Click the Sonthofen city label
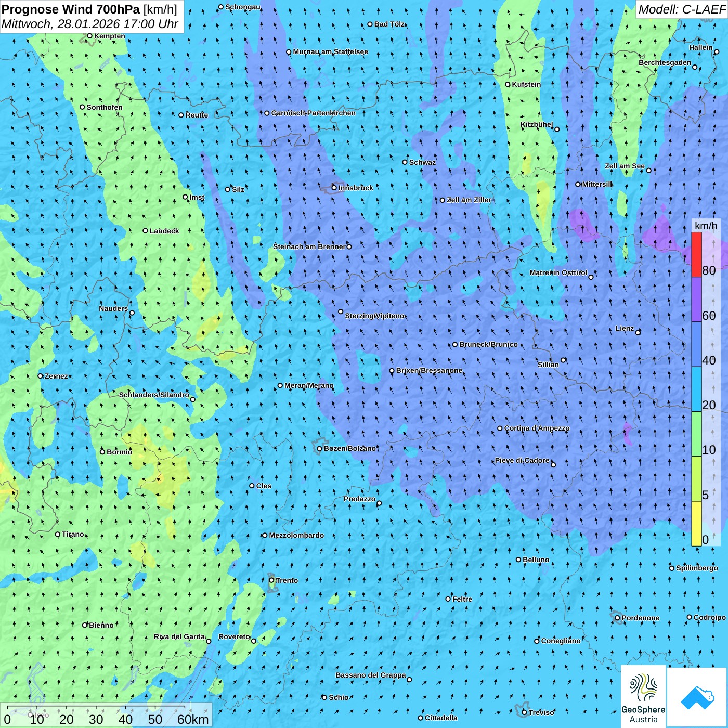The height and width of the screenshot is (728, 728). 105,107
